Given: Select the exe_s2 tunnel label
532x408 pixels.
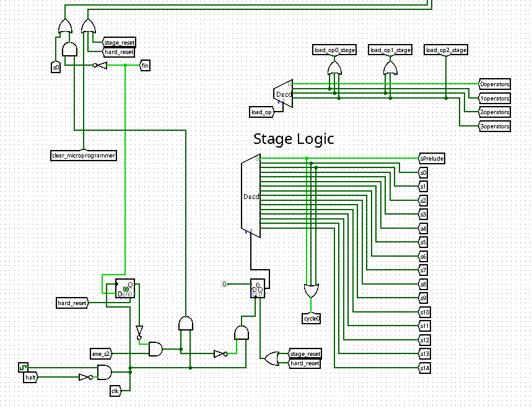Looking at the screenshot, I should tap(102, 353).
